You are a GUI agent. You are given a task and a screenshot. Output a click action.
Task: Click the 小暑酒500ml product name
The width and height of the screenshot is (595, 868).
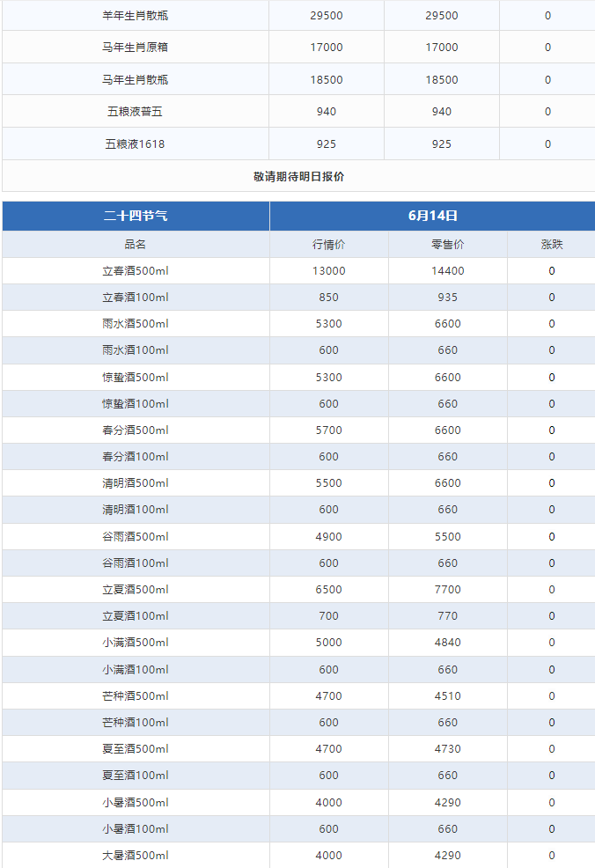click(x=135, y=802)
